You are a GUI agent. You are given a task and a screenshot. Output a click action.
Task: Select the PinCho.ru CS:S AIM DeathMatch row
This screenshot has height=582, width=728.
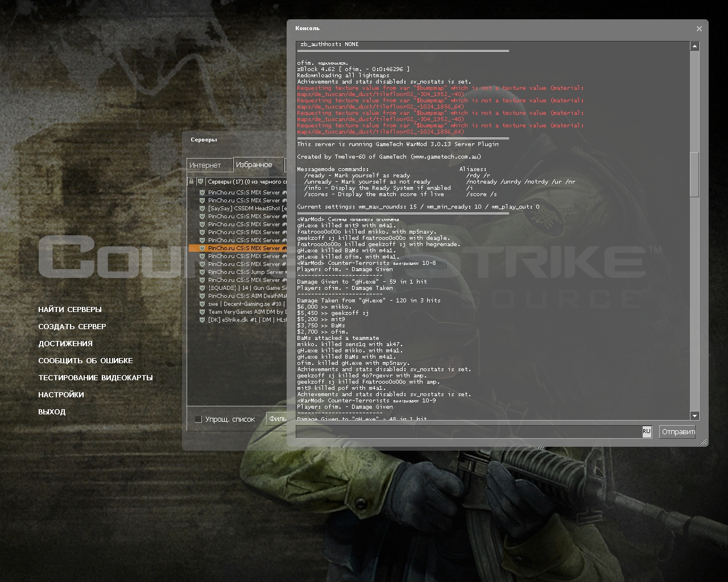[238, 296]
